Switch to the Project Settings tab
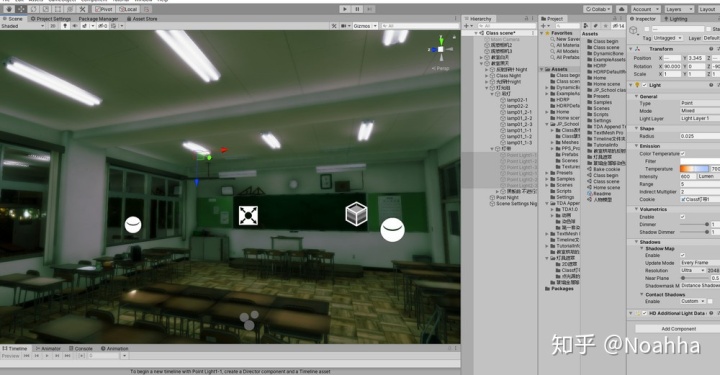This screenshot has height=375, width=720. pyautogui.click(x=51, y=19)
